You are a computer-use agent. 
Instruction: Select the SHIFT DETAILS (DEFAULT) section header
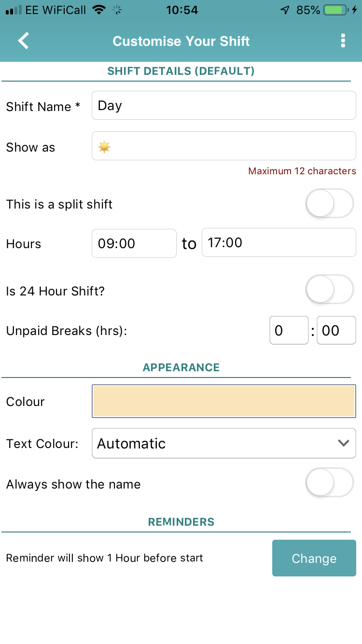click(x=181, y=70)
